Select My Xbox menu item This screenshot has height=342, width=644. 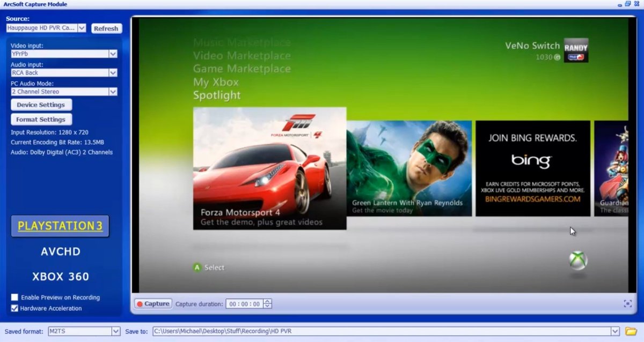point(216,82)
